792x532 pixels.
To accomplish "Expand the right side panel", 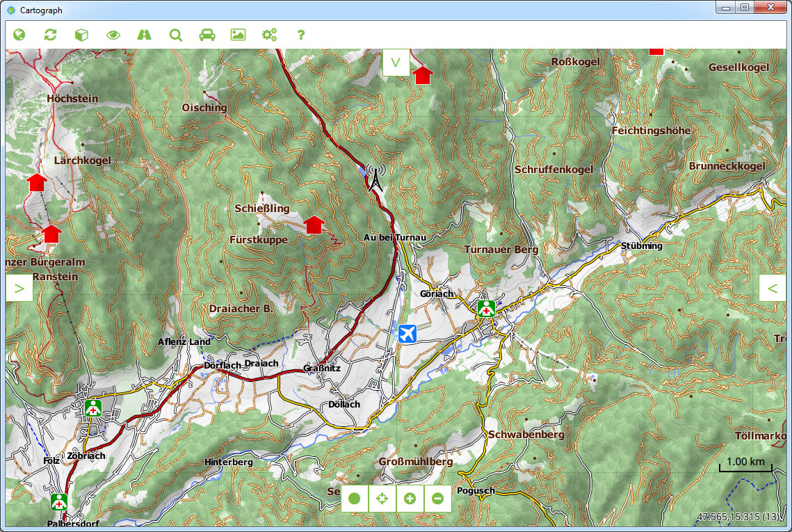I will pyautogui.click(x=773, y=287).
